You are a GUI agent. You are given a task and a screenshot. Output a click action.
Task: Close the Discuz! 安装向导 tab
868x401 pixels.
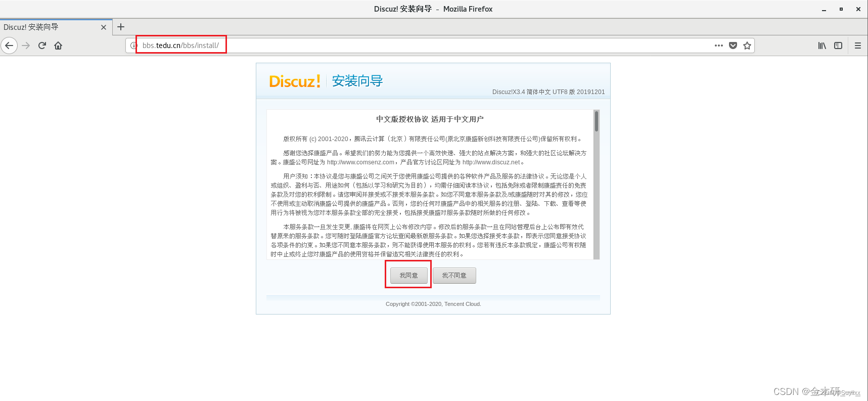tap(104, 27)
